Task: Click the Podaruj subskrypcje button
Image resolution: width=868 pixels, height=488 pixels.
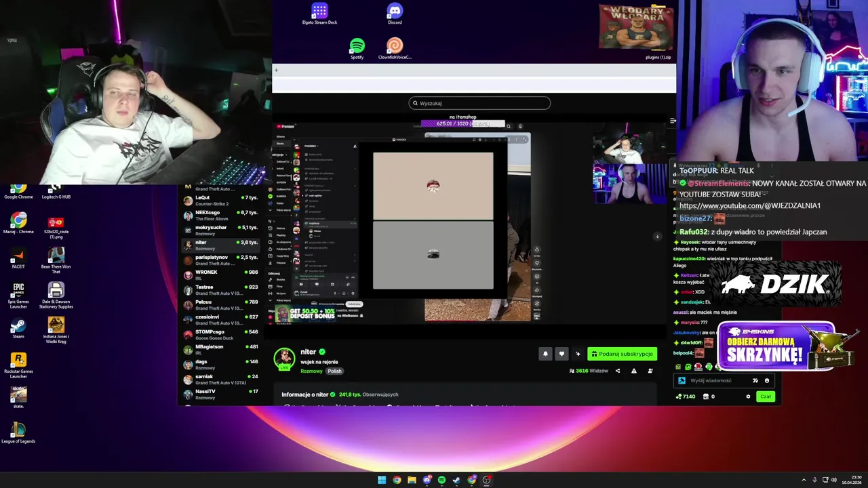Action: click(x=622, y=354)
